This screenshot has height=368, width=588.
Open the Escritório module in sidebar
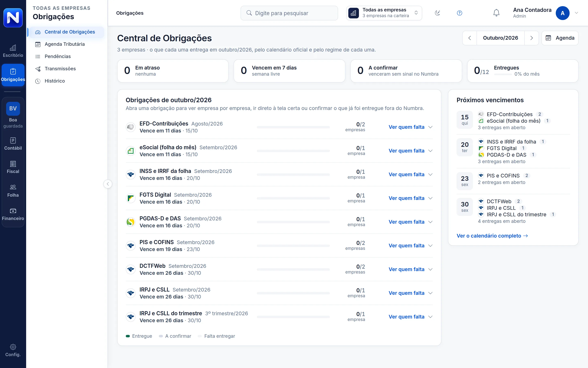(x=13, y=51)
